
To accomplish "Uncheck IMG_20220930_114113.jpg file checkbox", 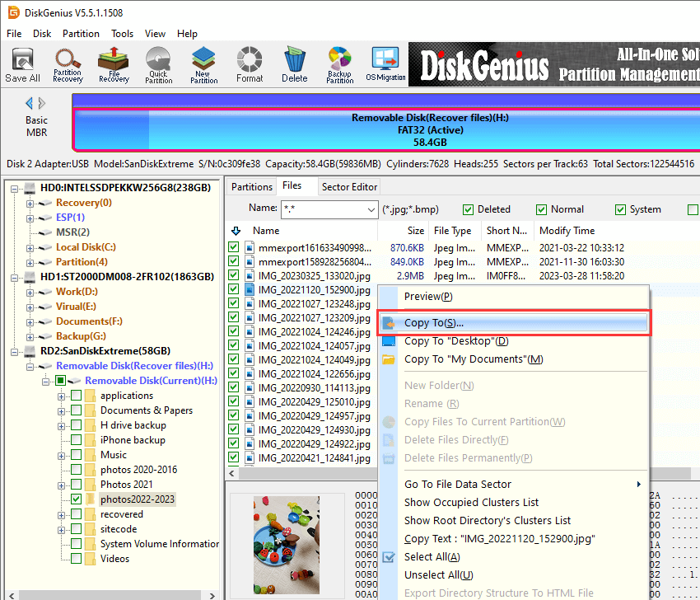I will click(x=233, y=387).
